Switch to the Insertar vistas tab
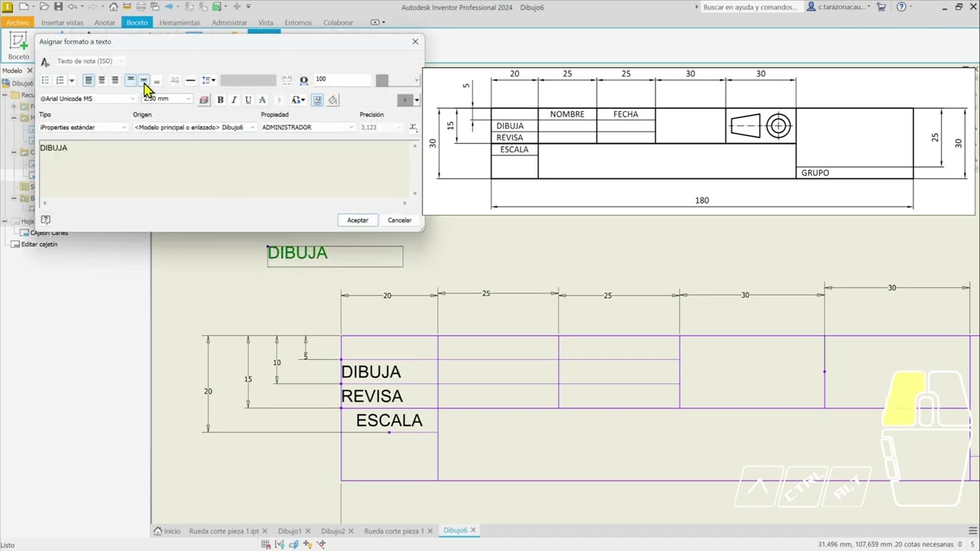Image resolution: width=980 pixels, height=551 pixels. [x=62, y=22]
